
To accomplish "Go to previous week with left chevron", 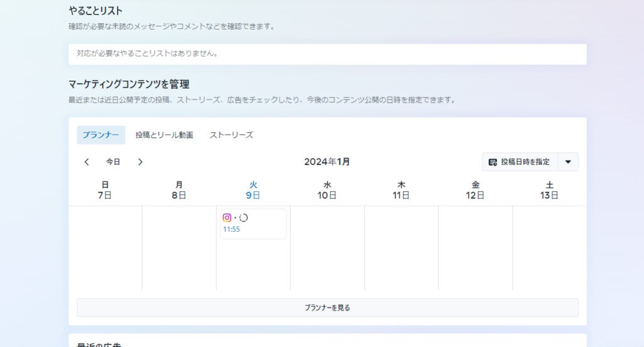I will pyautogui.click(x=87, y=162).
